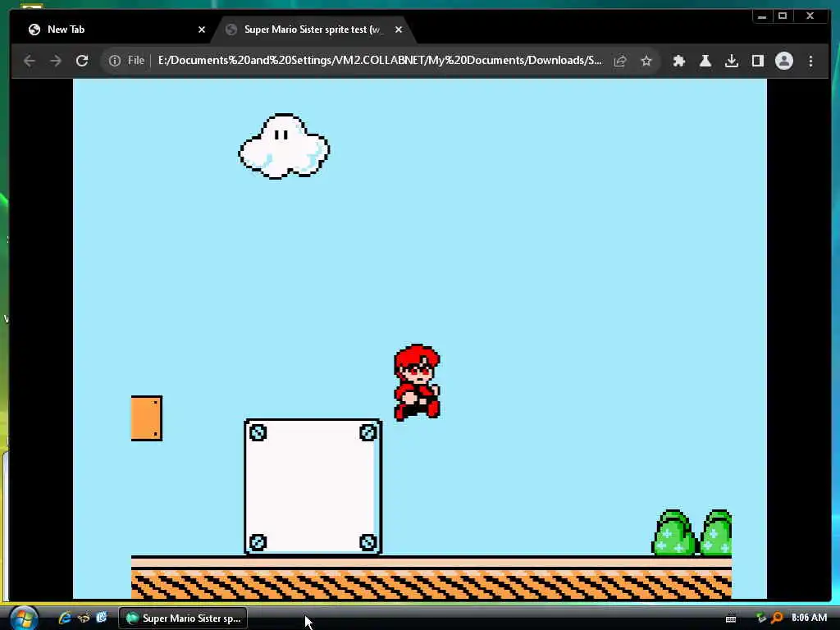Toggle the browser side panel
This screenshot has width=840, height=630.
click(757, 61)
